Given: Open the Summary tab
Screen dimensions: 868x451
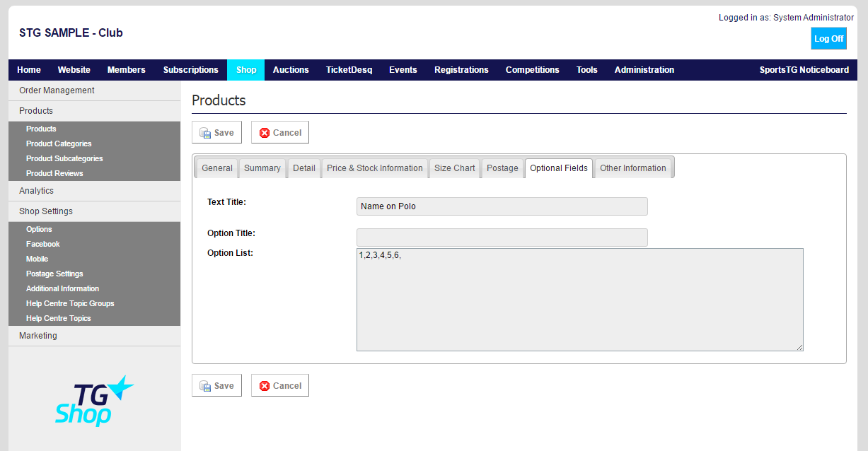Looking at the screenshot, I should point(262,168).
